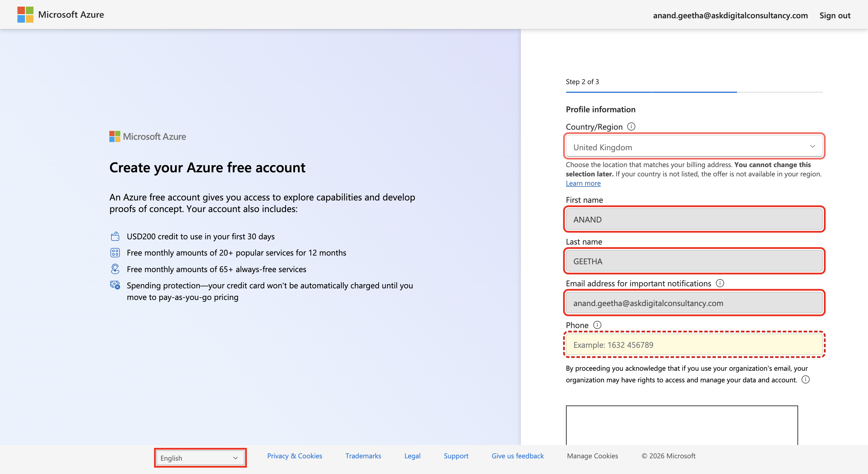868x474 pixels.
Task: Click Give us feedback link
Action: point(518,456)
